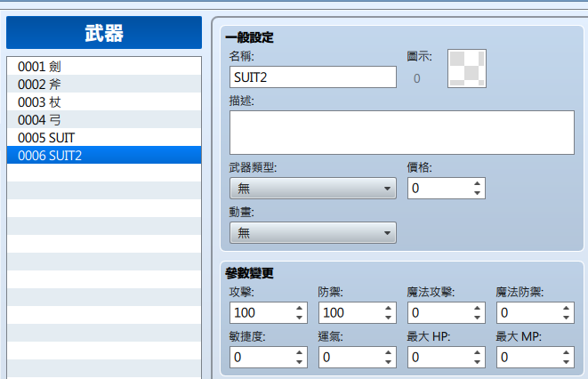
Task: Increase 運氣 with up arrow
Action: click(x=388, y=352)
